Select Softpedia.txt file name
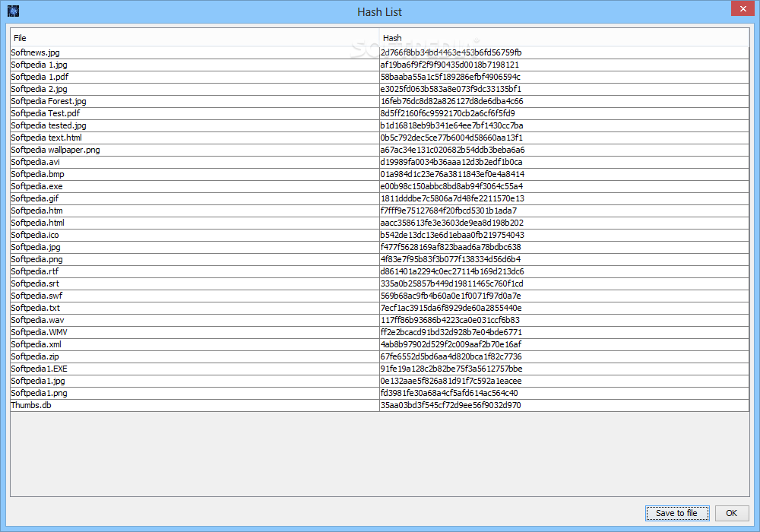760x532 pixels. coord(36,308)
